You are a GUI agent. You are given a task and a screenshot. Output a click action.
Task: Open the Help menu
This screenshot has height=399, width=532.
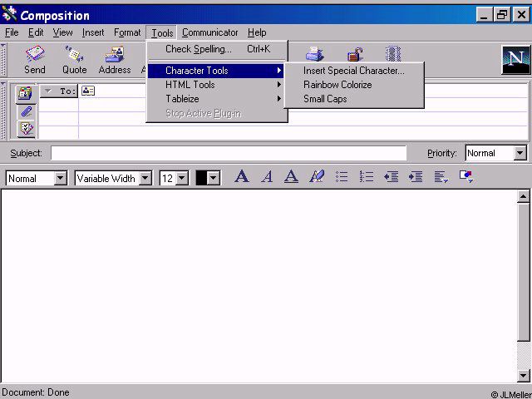tap(257, 32)
